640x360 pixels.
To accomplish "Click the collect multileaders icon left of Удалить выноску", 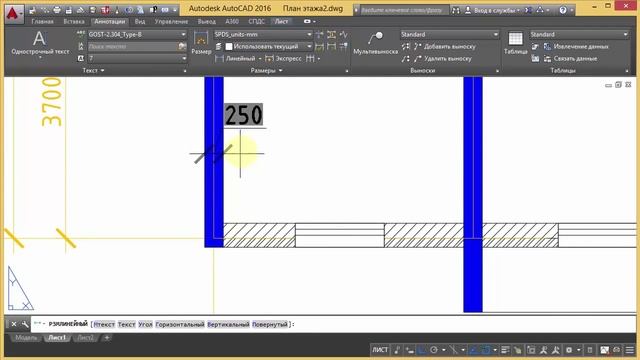I will pyautogui.click(x=405, y=59).
